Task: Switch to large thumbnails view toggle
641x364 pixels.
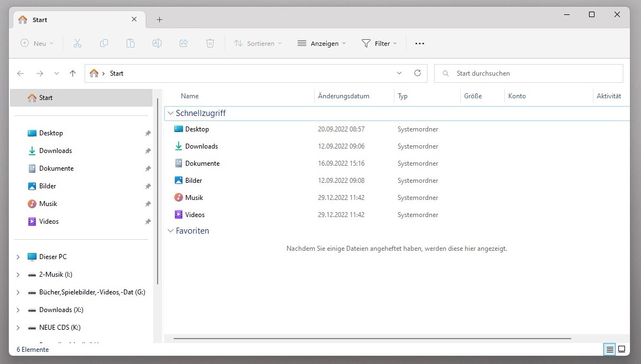Action: [x=622, y=349]
